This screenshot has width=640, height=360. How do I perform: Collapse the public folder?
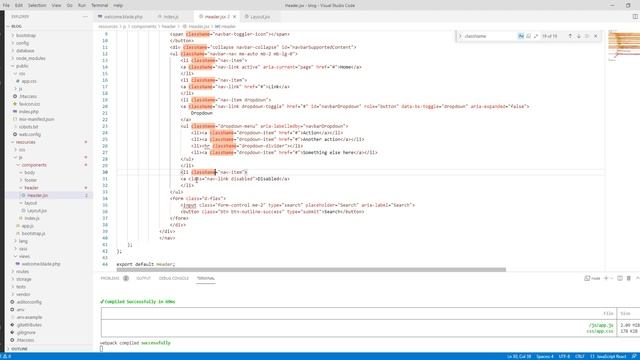coord(22,66)
